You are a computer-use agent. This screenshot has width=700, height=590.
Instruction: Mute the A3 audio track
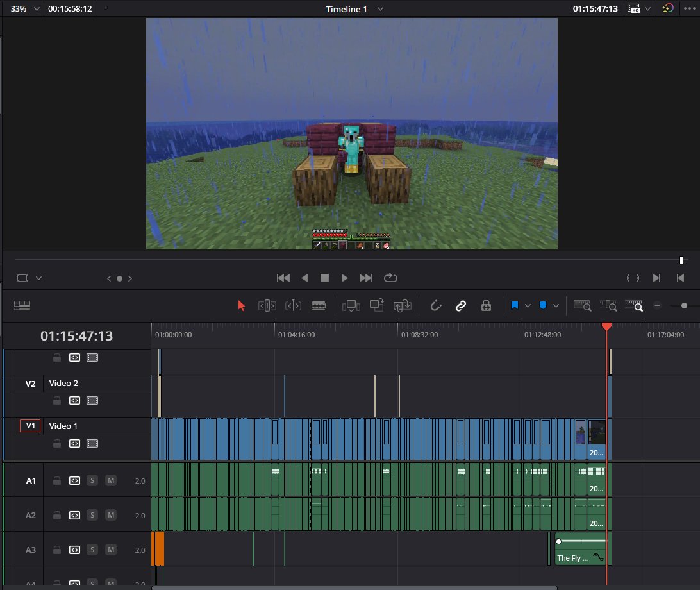pyautogui.click(x=111, y=550)
